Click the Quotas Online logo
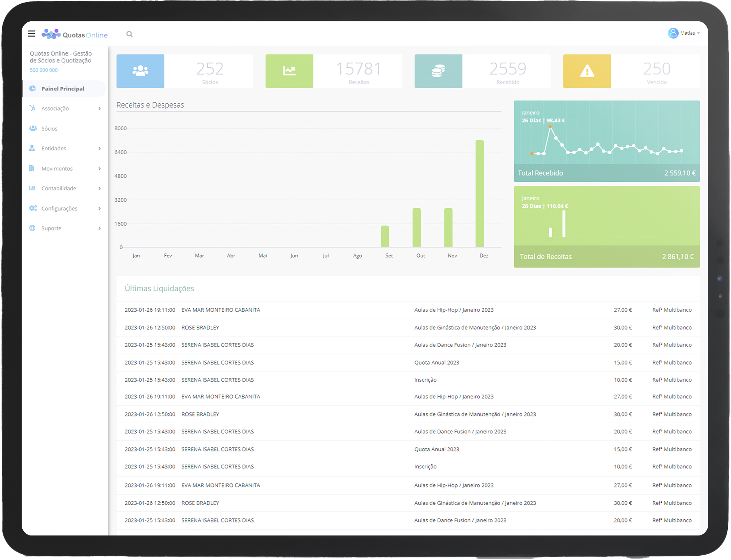The image size is (731, 560). (75, 34)
